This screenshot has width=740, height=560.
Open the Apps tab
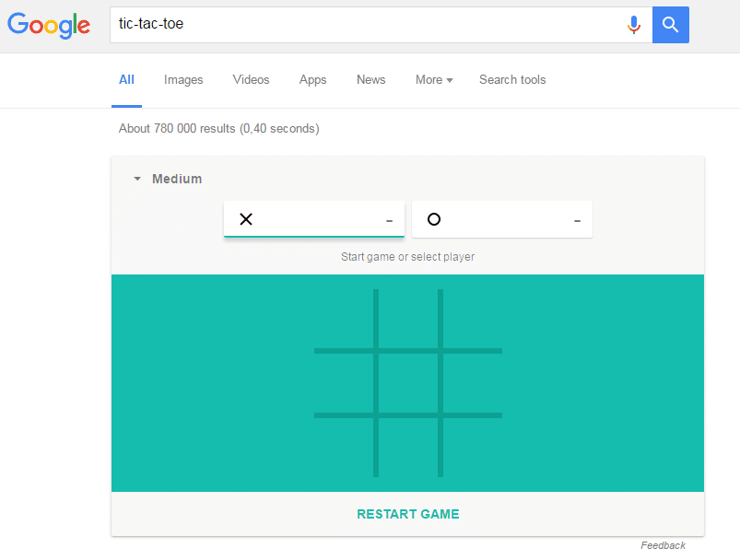(312, 80)
